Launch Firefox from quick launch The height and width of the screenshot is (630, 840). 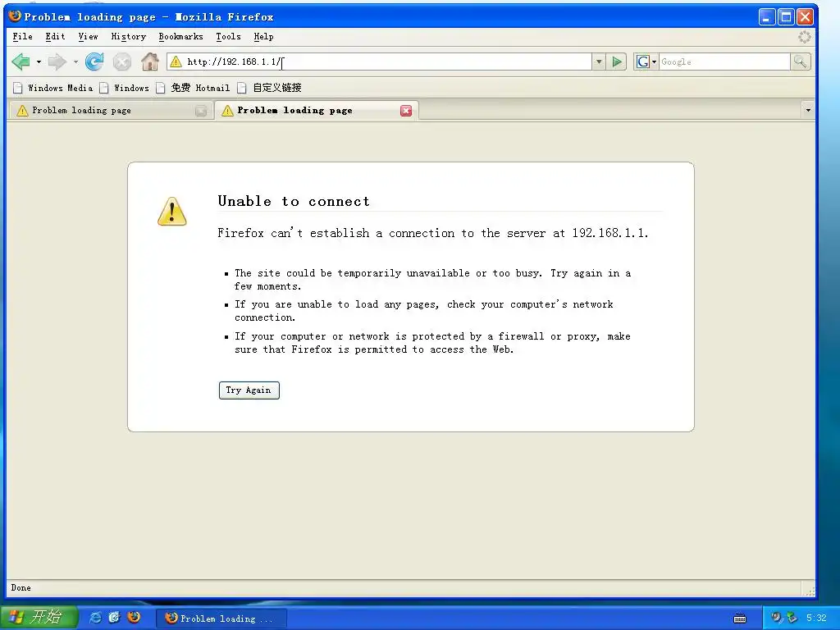click(134, 618)
